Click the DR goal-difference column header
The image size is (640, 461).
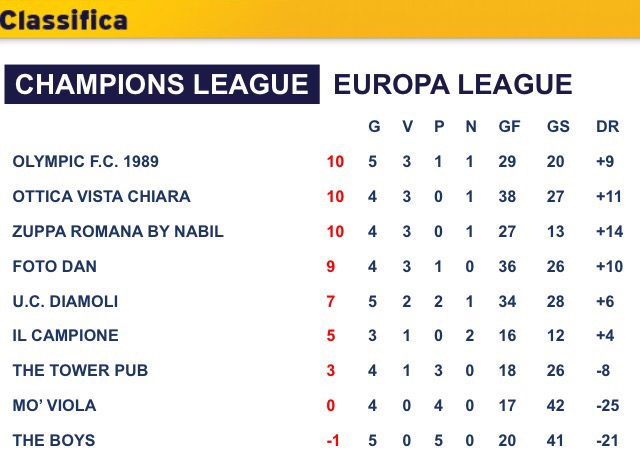(606, 127)
